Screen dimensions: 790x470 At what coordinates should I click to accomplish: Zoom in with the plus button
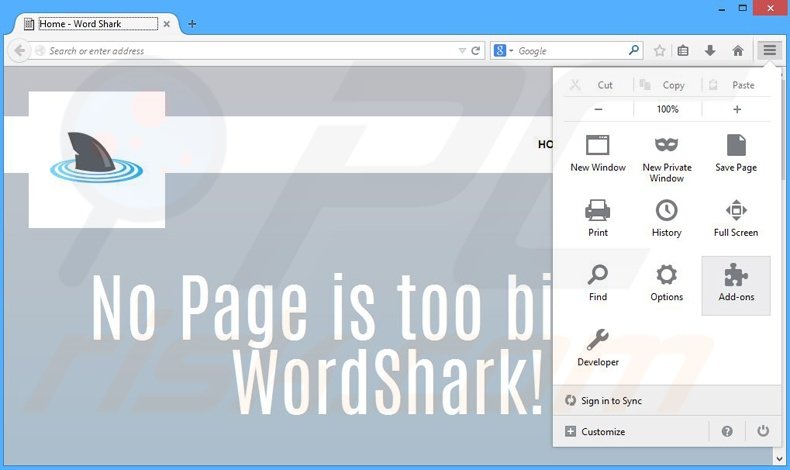737,109
